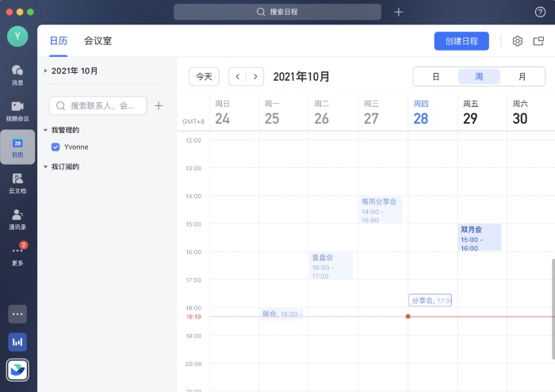Open the 双月会 event on Friday
Screen dimensions: 555x392
click(x=479, y=238)
